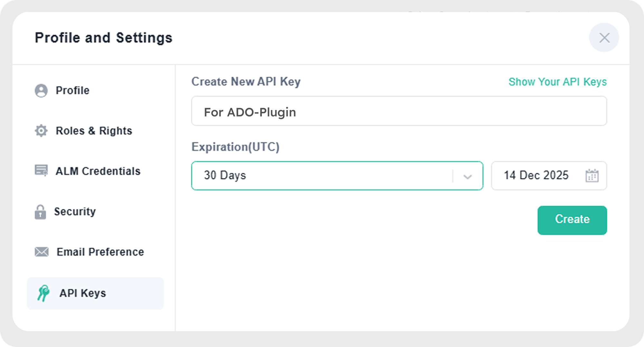Click the Roles & Rights gear icon
The height and width of the screenshot is (347, 644).
coord(41,131)
